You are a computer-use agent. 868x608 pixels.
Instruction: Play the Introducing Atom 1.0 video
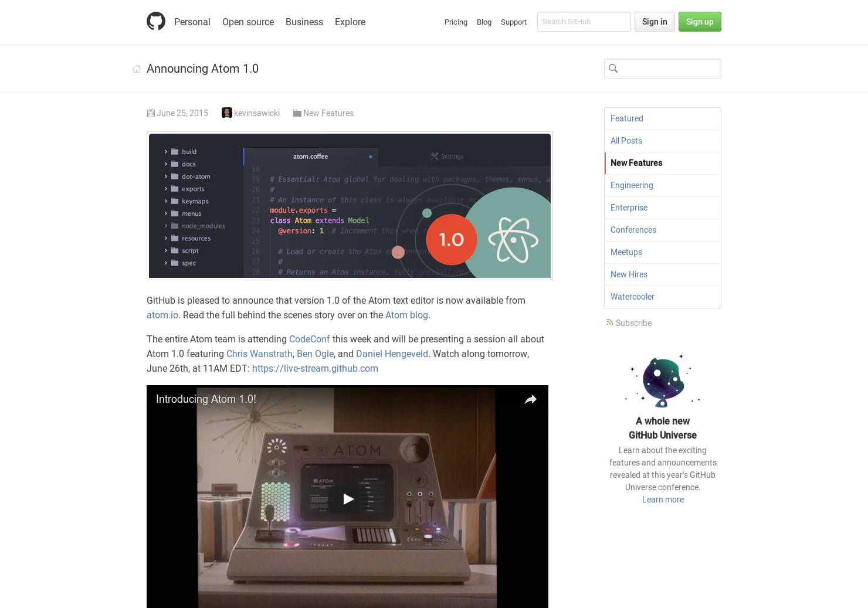click(x=348, y=499)
